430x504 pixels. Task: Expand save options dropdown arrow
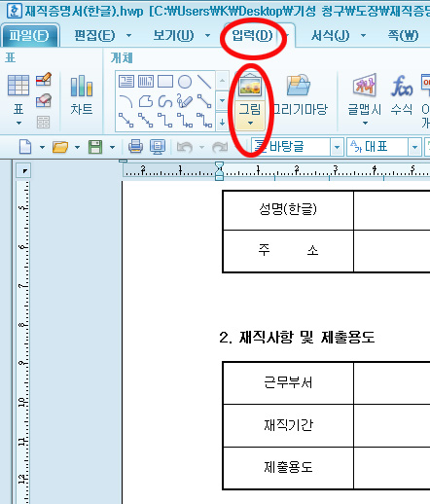112,147
